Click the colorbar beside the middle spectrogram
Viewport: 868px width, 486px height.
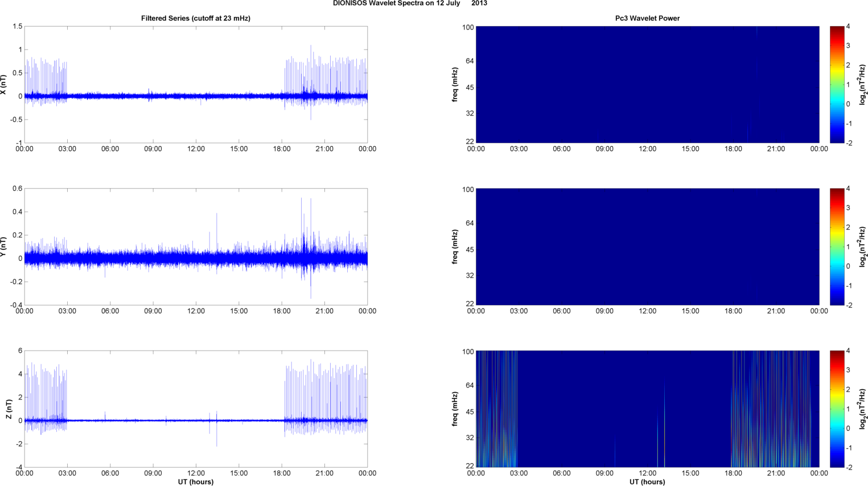tap(837, 246)
